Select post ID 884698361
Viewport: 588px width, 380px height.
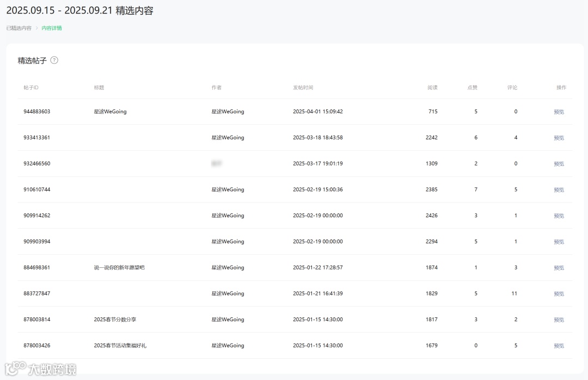click(37, 267)
